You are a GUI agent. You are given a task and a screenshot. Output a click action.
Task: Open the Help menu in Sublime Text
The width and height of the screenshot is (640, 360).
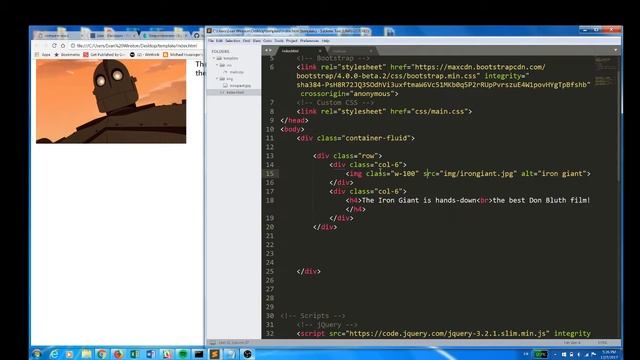[x=325, y=41]
